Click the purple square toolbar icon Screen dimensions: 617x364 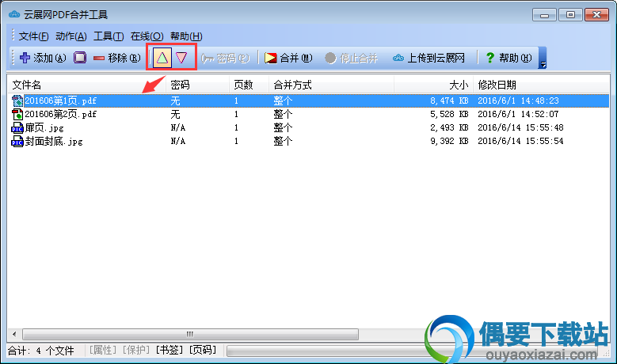pyautogui.click(x=80, y=58)
